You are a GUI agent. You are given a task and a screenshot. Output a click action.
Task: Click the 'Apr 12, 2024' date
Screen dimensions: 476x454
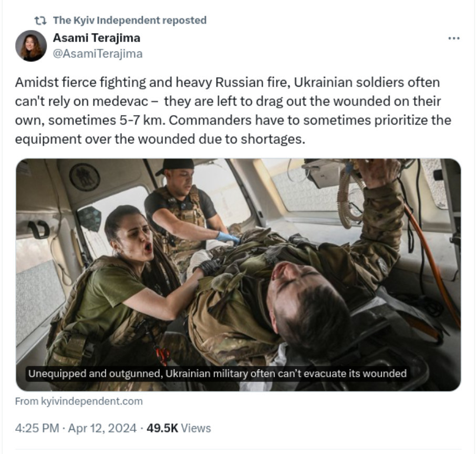pyautogui.click(x=102, y=428)
